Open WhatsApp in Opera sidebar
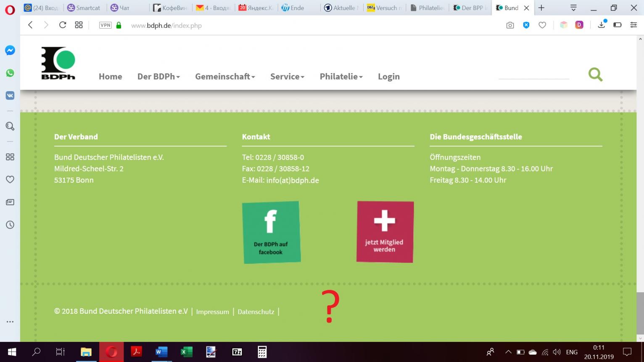This screenshot has height=362, width=644. point(10,73)
